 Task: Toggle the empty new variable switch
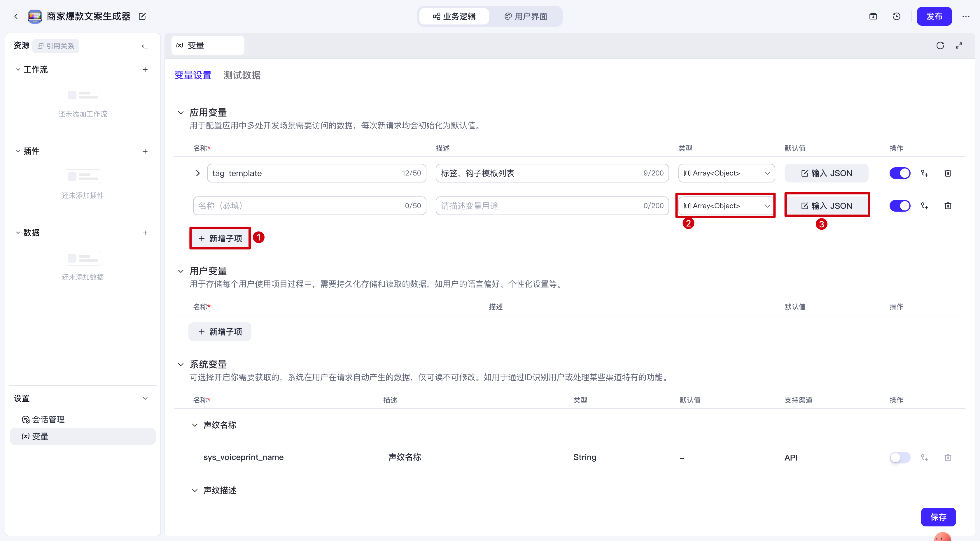pos(900,206)
